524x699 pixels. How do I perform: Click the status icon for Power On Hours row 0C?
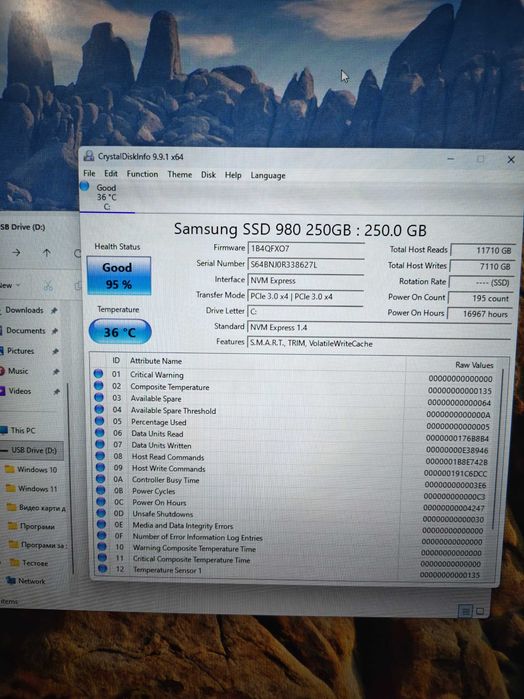101,502
